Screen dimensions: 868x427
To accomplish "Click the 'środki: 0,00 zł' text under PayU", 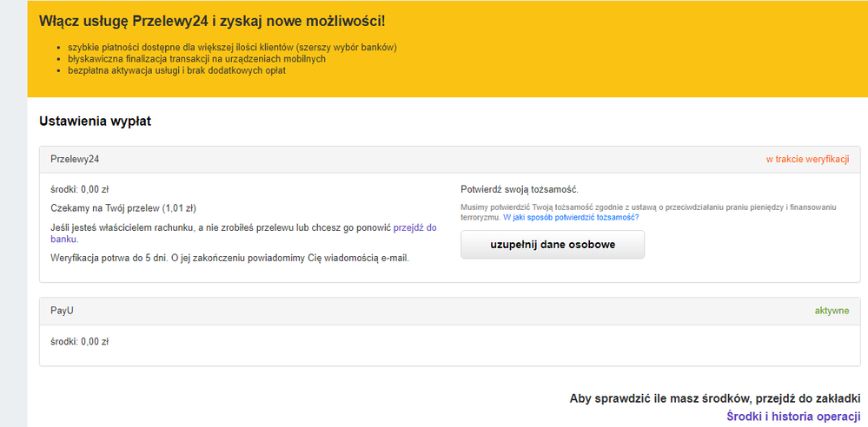I will [80, 341].
